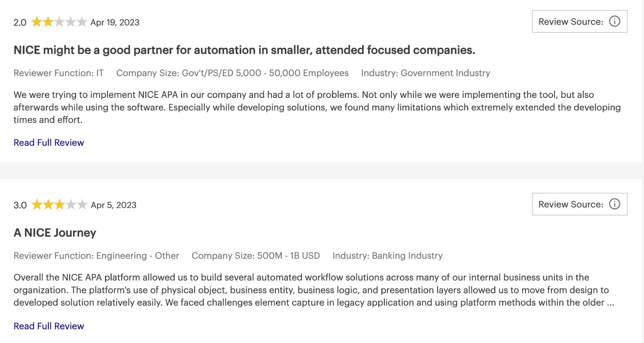
Task: Click the title 'NICE might be a good partner'
Action: [x=244, y=50]
